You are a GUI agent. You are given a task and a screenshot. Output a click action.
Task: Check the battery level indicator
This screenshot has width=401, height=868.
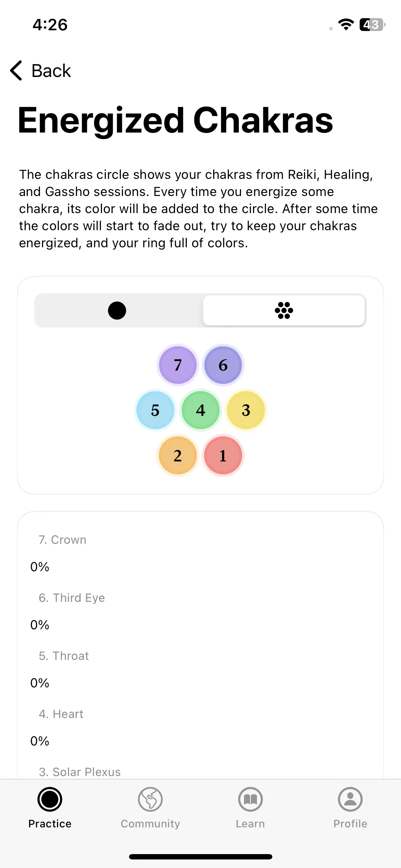point(372,25)
